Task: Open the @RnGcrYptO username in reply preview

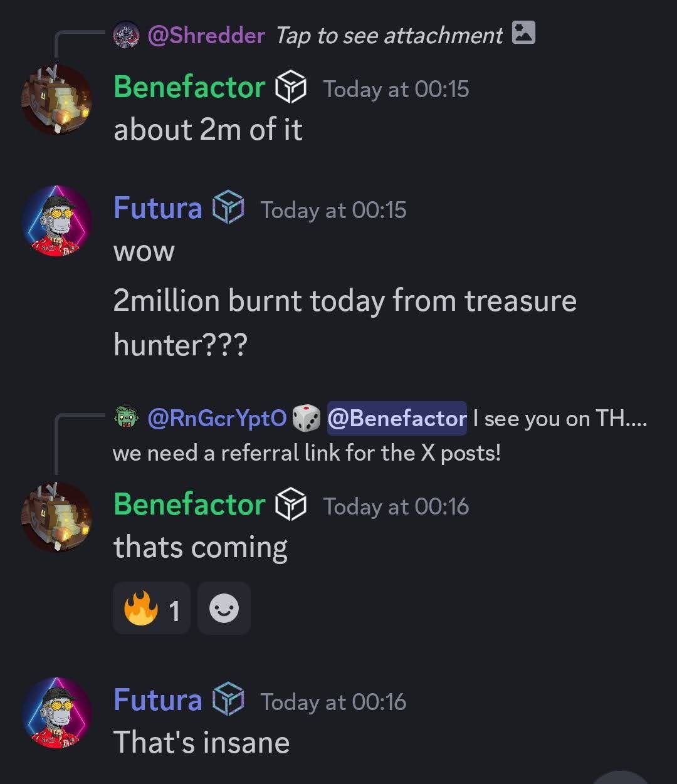Action: pyautogui.click(x=217, y=418)
